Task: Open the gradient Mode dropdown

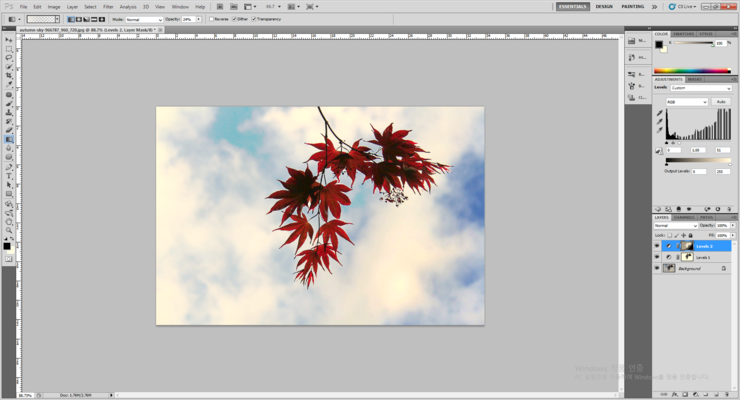Action: (x=144, y=19)
